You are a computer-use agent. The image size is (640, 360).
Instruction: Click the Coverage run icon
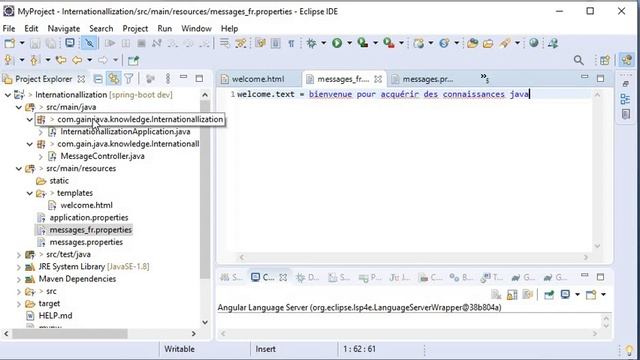pos(362,43)
